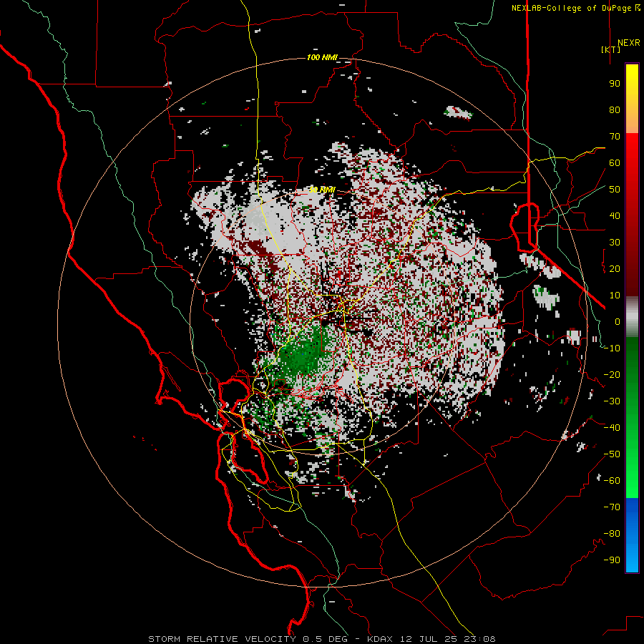Screen dimensions: 644x644
Task: Select the 90 value on velocity scale
Action: coord(615,84)
